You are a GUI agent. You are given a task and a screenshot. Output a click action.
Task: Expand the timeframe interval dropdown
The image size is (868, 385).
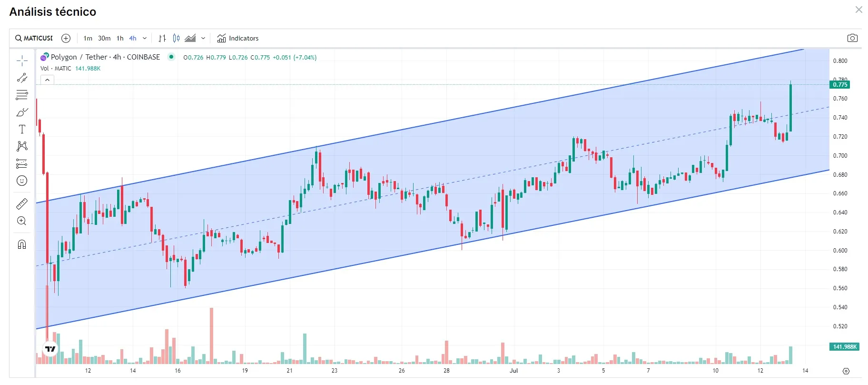click(145, 38)
